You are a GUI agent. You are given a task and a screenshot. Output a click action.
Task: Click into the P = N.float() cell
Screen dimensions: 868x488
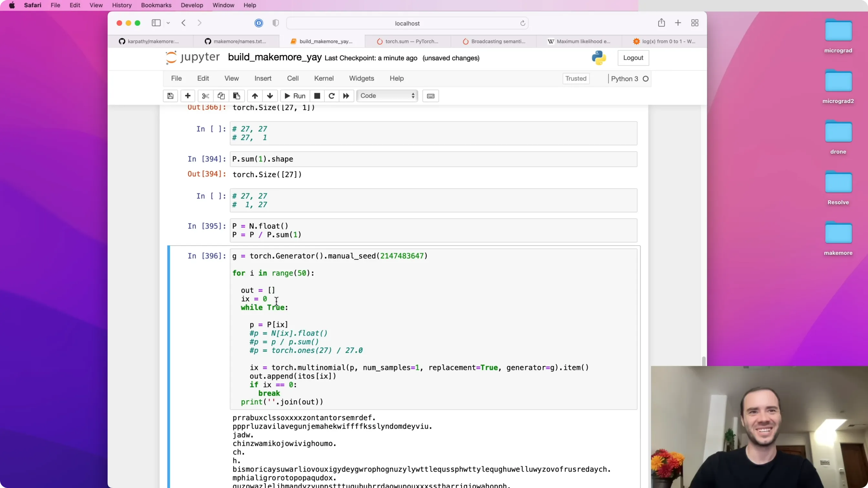tap(433, 230)
